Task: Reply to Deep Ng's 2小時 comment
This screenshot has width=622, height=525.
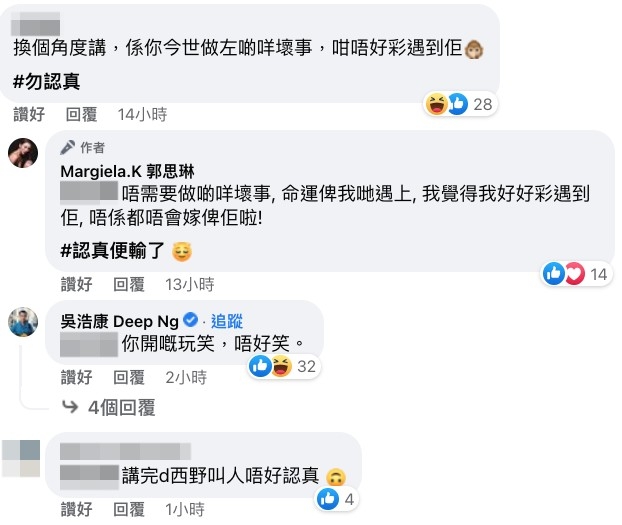Action: [x=129, y=377]
